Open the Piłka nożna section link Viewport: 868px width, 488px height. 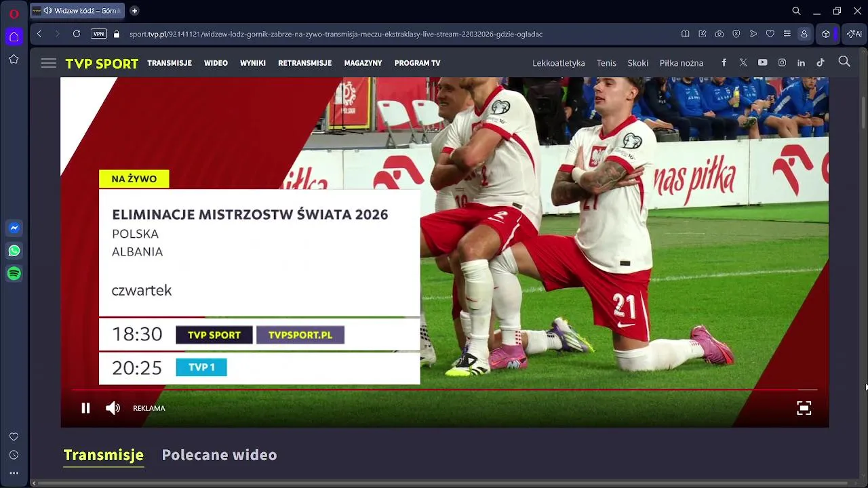[682, 63]
